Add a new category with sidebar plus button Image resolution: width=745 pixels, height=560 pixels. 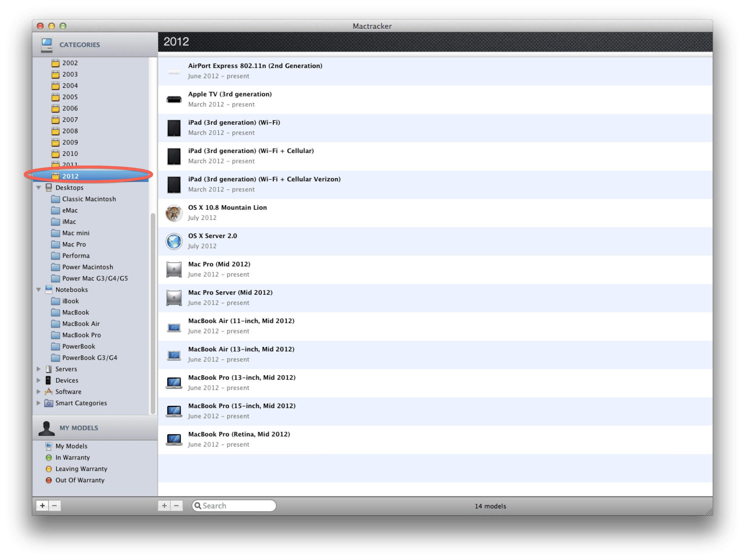point(42,506)
